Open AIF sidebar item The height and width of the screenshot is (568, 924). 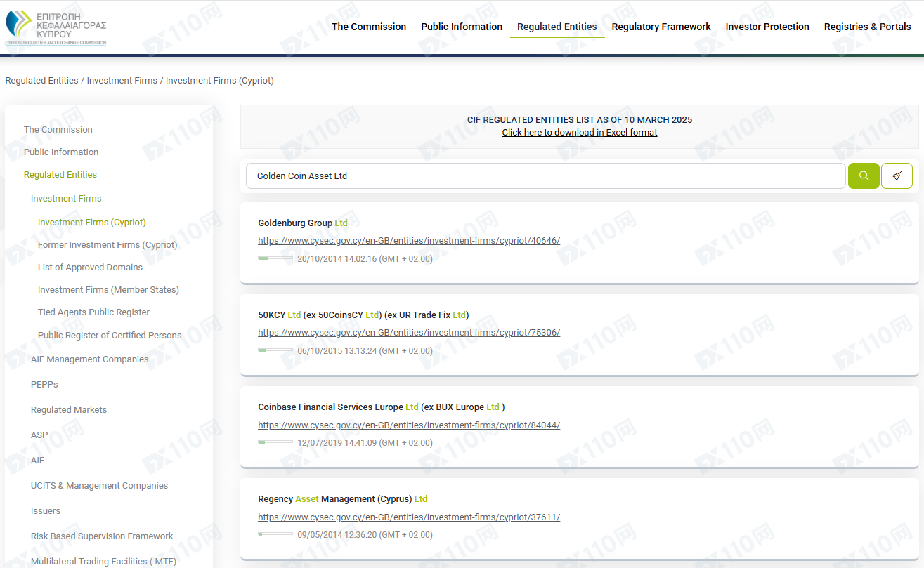(x=37, y=461)
